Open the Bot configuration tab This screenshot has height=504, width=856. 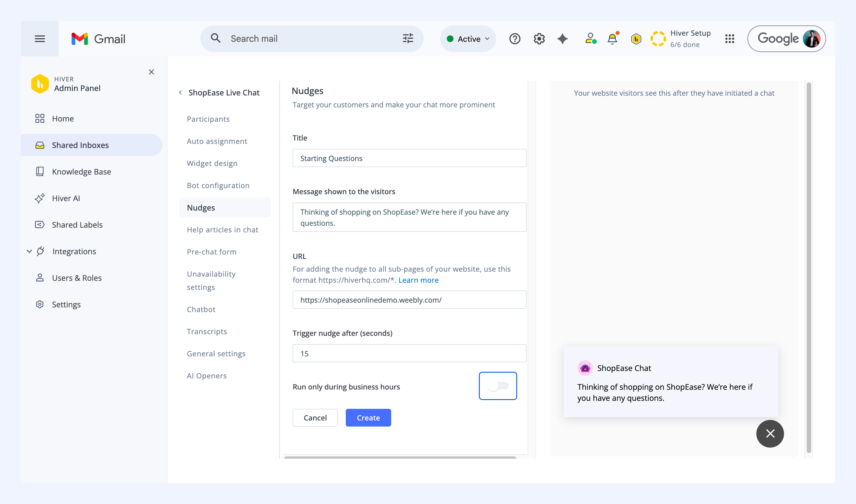click(x=218, y=185)
